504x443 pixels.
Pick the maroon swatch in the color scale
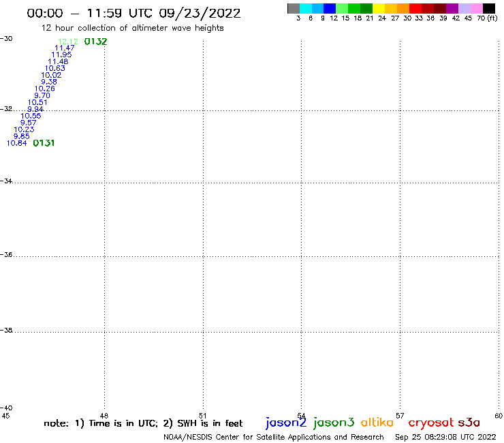click(x=440, y=8)
